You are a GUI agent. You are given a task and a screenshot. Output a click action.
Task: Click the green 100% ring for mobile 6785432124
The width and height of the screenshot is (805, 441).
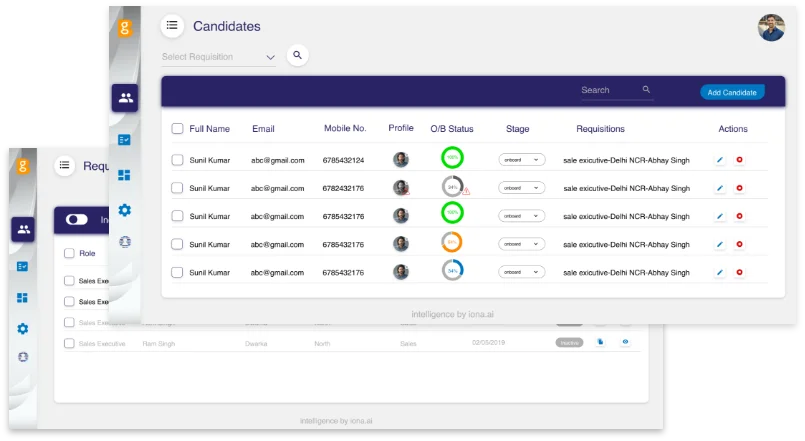tap(452, 158)
